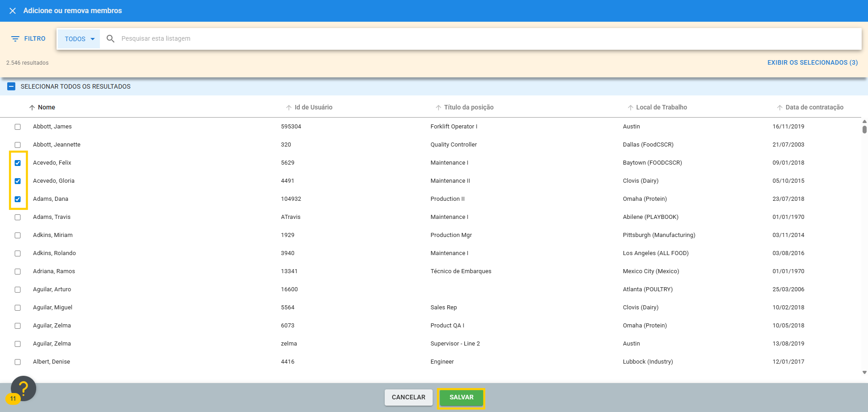
Task: Open the FILTRO filter panel icon
Action: pos(15,39)
